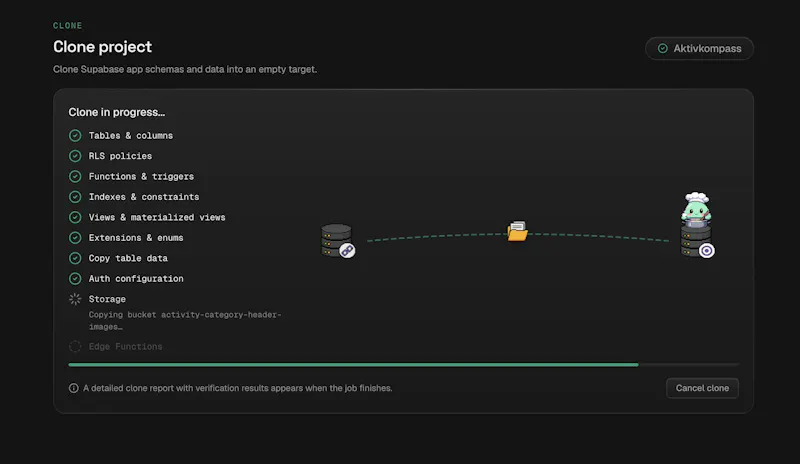Click the 'Clone in progress...' heading
Screen dimensions: 800x464
coord(117,112)
